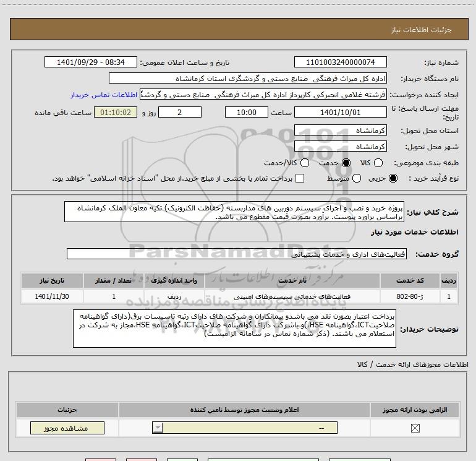Screen dimensions: 476x461
Task: Click the نام خدمت column header
Action: [x=292, y=280]
